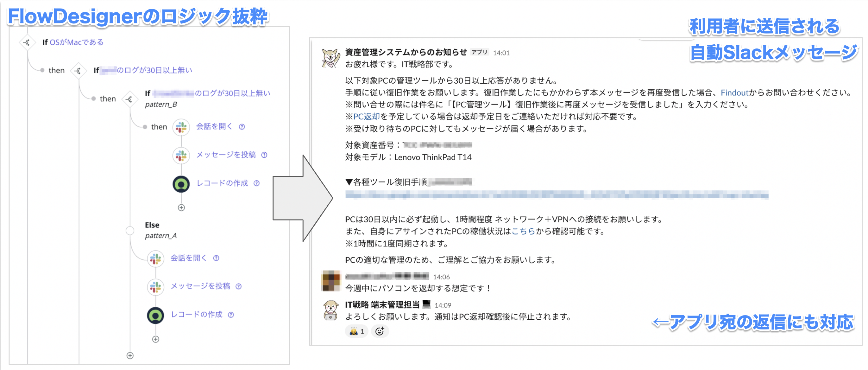Click help icon next to pattern_A '会話を開く'
Screen dimensions: 868x370
[x=216, y=258]
